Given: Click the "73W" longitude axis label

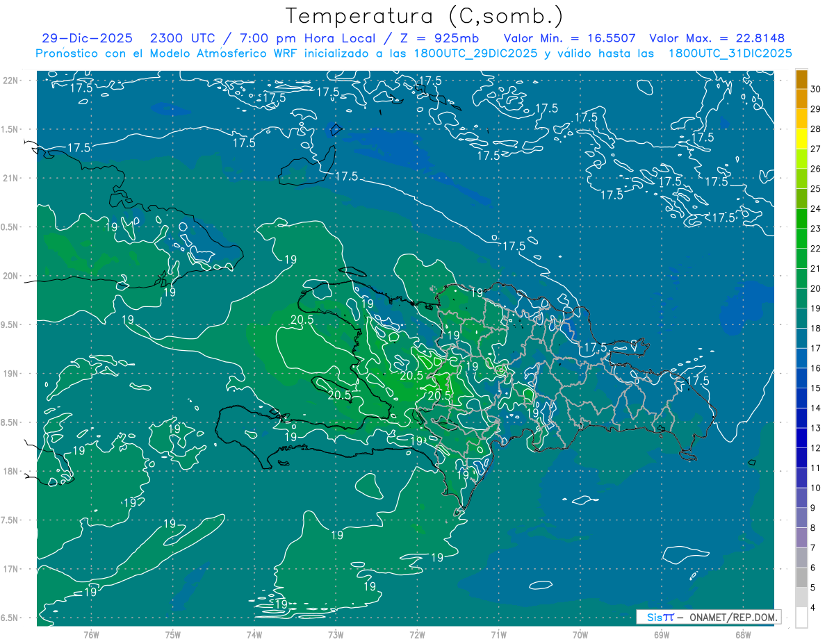Looking at the screenshot, I should click(336, 634).
